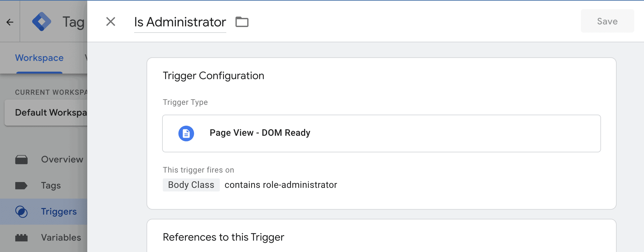Image resolution: width=644 pixels, height=252 pixels.
Task: Open the Page View - DOM Ready trigger type
Action: tap(381, 133)
